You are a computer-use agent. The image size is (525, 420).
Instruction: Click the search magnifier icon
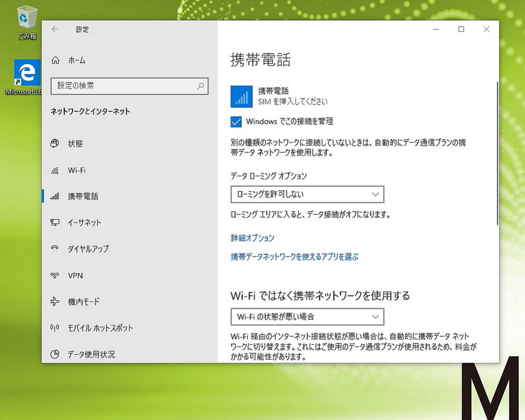(200, 86)
